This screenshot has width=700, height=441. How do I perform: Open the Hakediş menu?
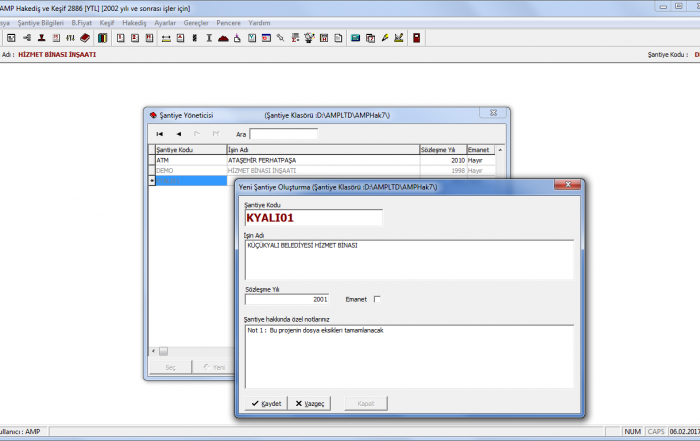tap(134, 22)
